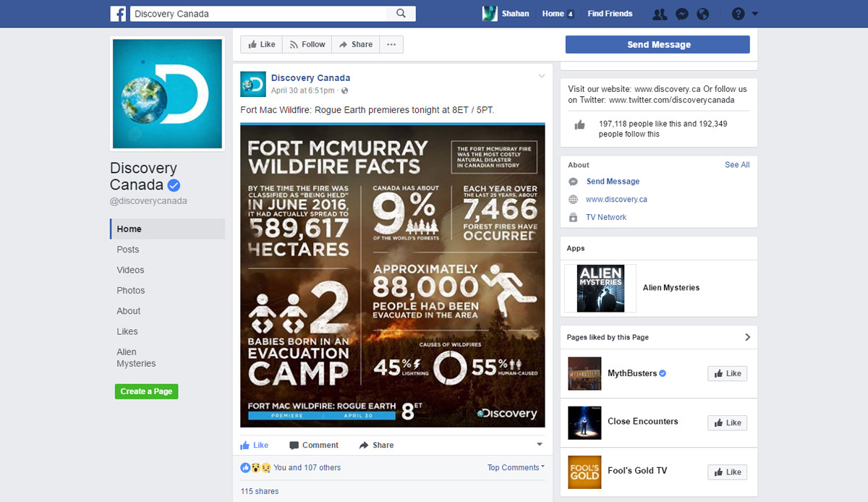Open the www.discovery.ca link
This screenshot has width=868, height=502.
pos(616,200)
